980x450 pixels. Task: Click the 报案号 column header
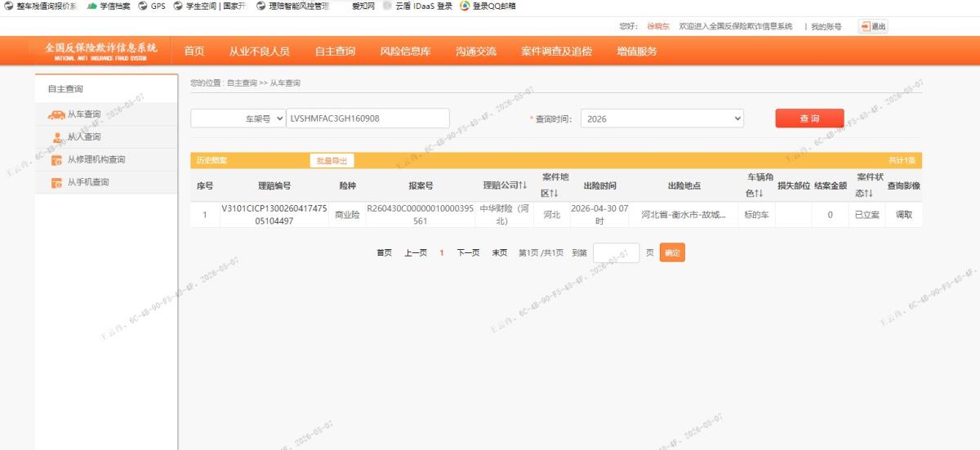(x=421, y=185)
